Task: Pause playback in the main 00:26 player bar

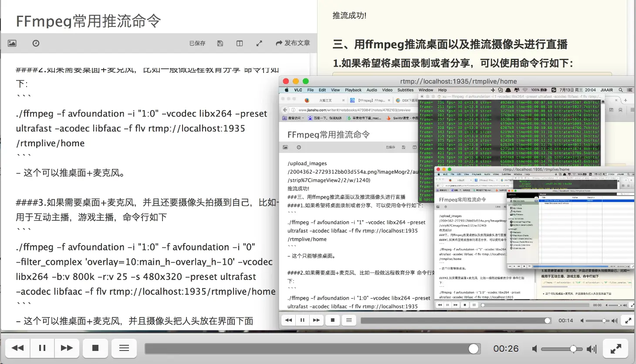Action: point(42,348)
